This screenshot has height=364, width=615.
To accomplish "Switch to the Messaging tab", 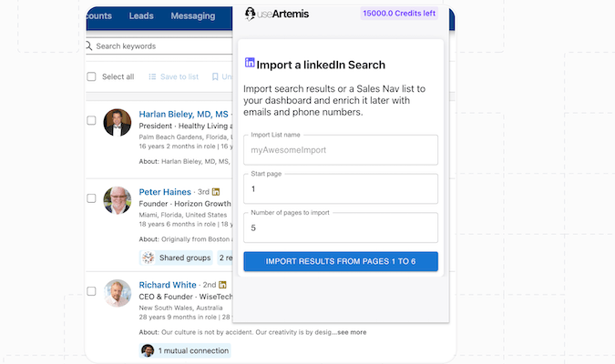I will click(x=192, y=15).
